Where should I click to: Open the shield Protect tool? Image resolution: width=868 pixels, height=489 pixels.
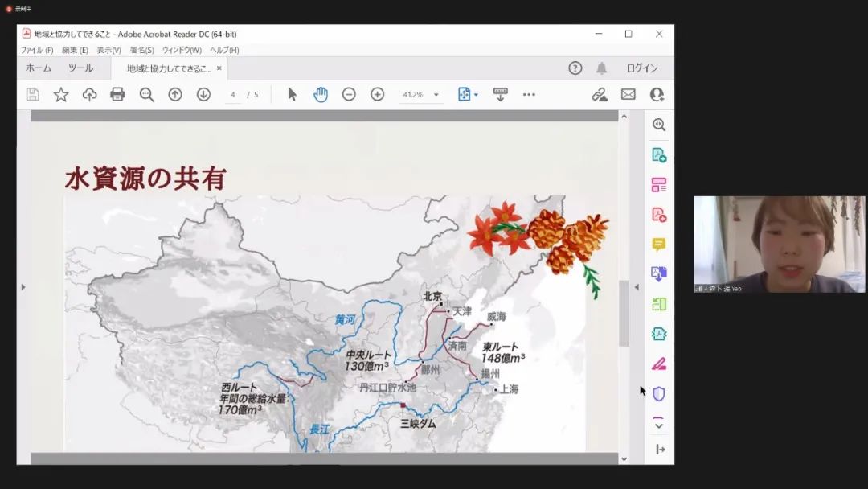click(658, 393)
